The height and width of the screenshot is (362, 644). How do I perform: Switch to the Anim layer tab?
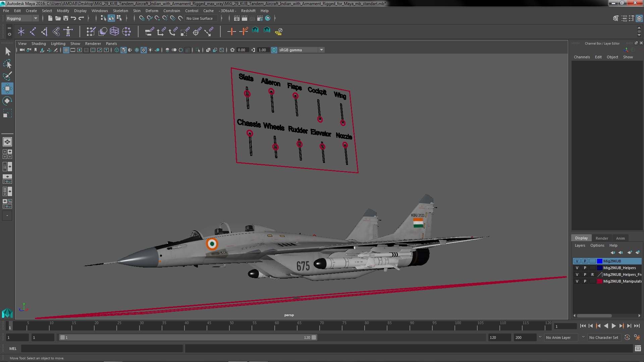(x=620, y=238)
